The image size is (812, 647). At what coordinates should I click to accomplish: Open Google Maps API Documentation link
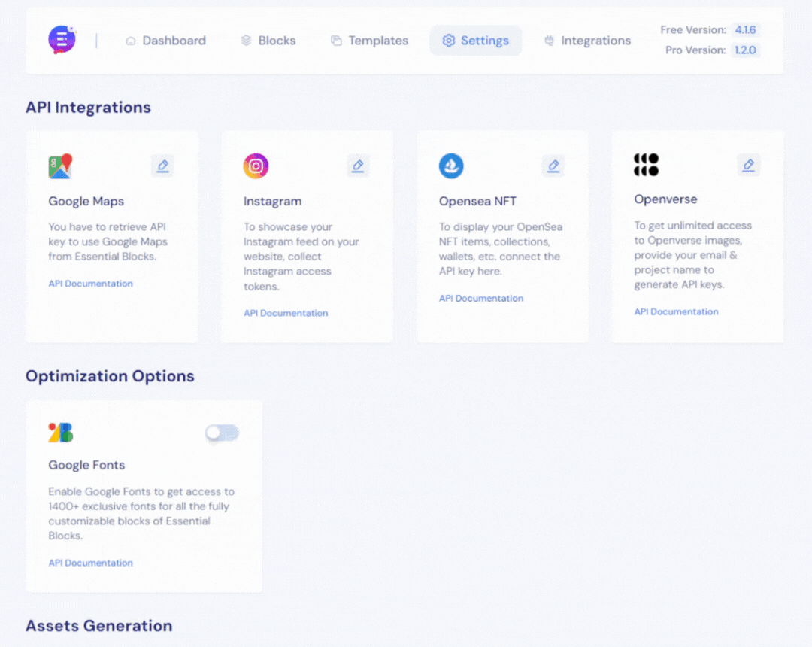[x=90, y=284]
